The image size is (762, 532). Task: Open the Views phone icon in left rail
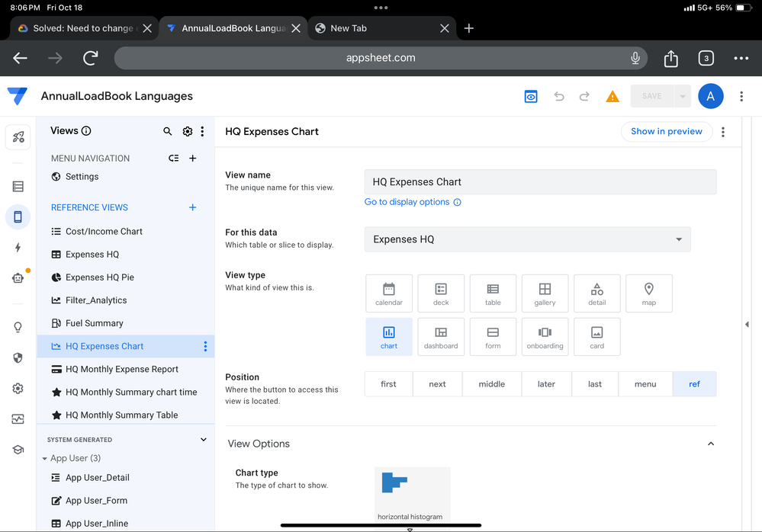pos(18,216)
